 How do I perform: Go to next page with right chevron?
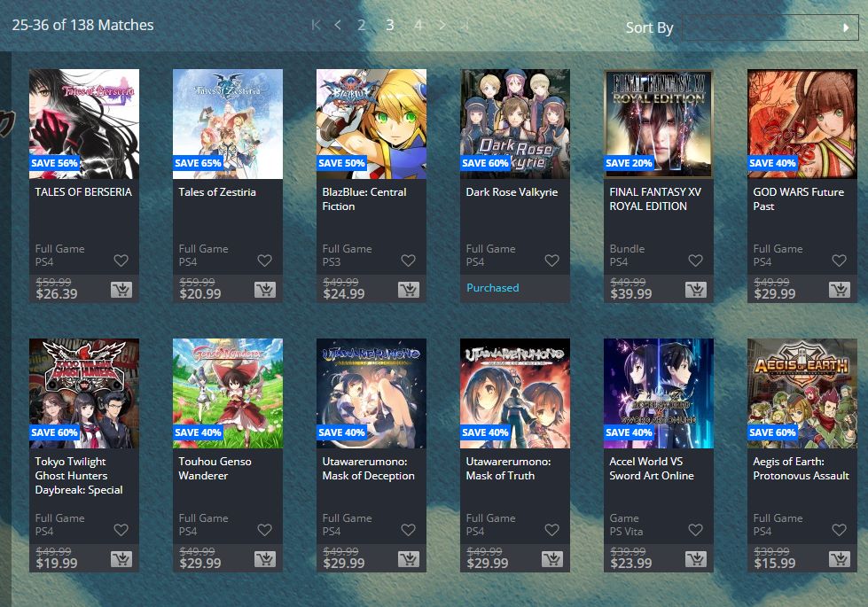pyautogui.click(x=442, y=25)
